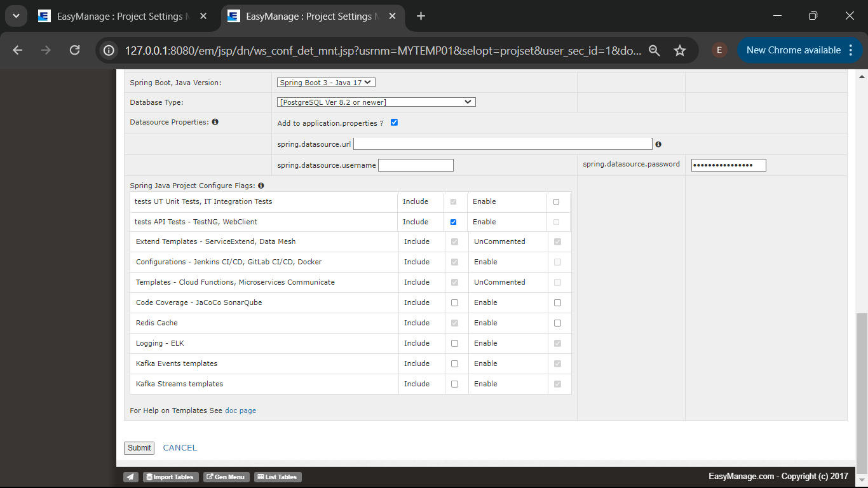
Task: Open the Spring Boot Java Version dropdown
Action: coord(327,82)
